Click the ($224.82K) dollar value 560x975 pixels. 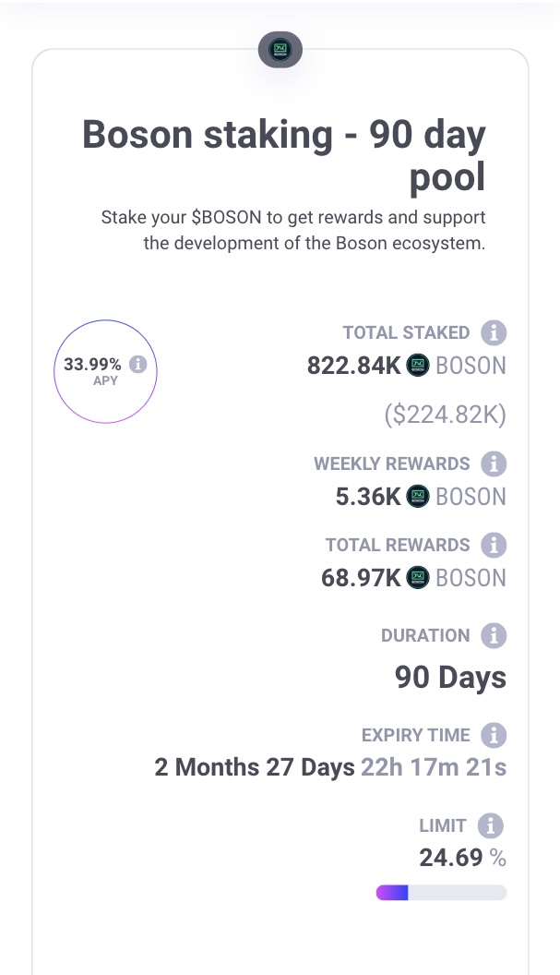445,415
